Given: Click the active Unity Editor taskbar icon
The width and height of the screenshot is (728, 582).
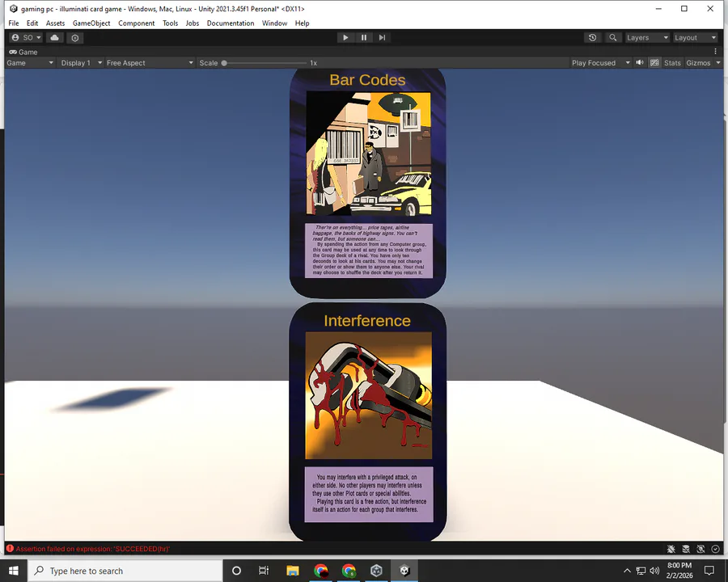Looking at the screenshot, I should [404, 571].
